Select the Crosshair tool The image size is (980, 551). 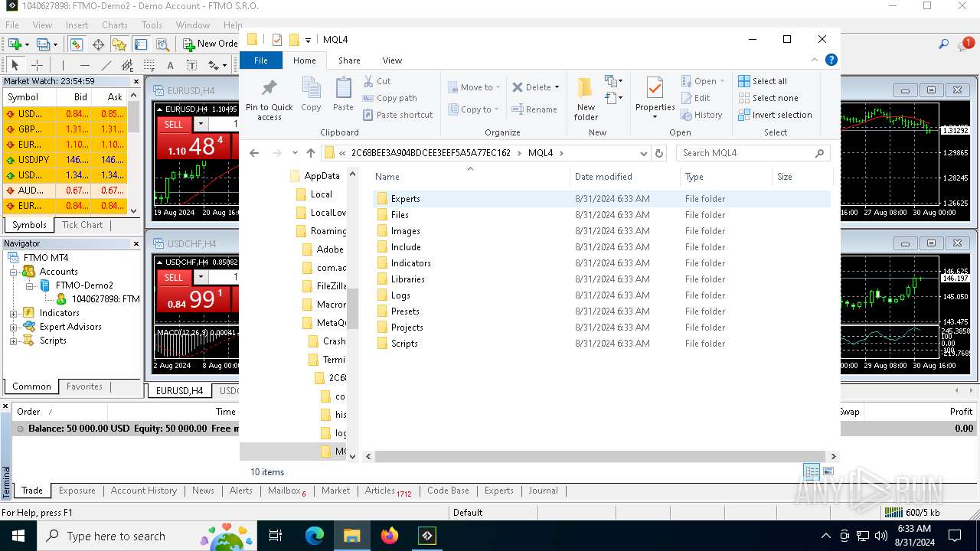(x=37, y=65)
